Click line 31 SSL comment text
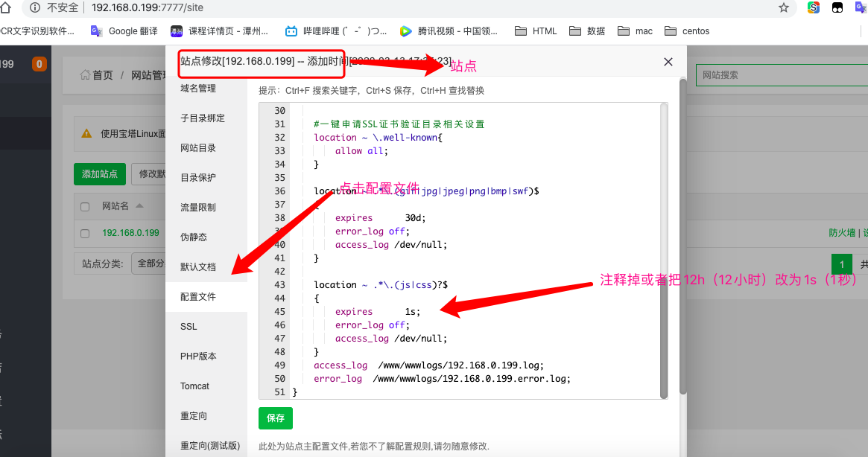The height and width of the screenshot is (457, 868). click(399, 124)
